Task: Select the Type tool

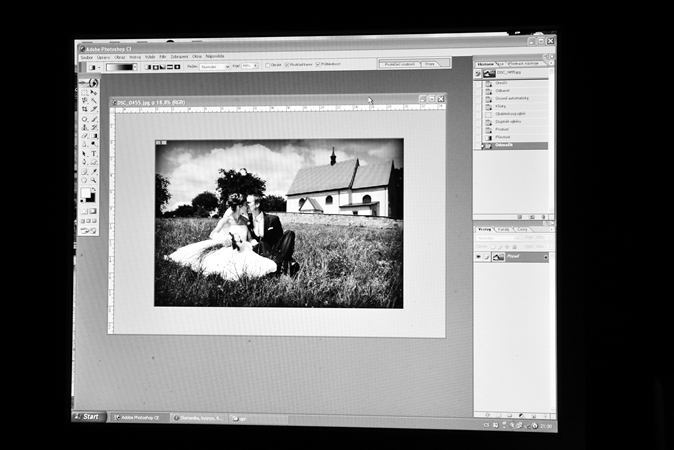Action: [94, 153]
